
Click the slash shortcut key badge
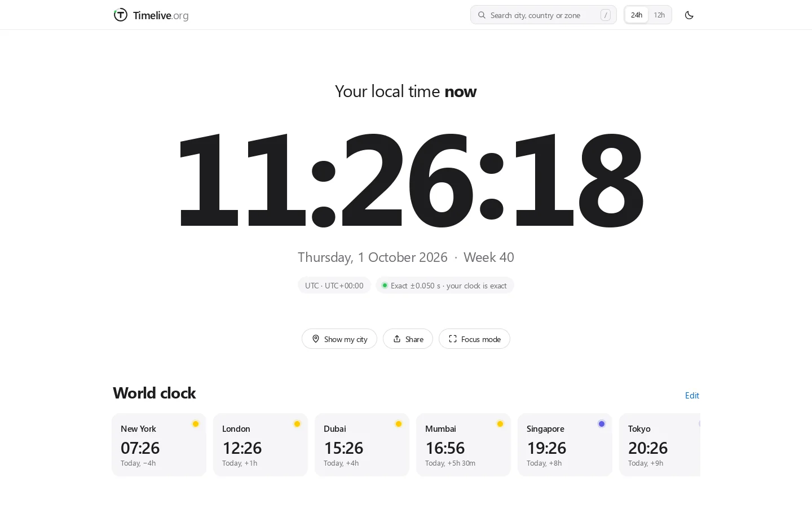606,15
